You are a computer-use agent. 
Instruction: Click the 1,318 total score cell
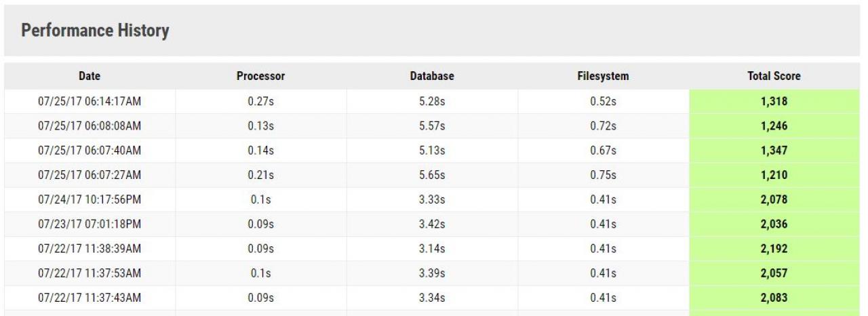click(x=774, y=102)
